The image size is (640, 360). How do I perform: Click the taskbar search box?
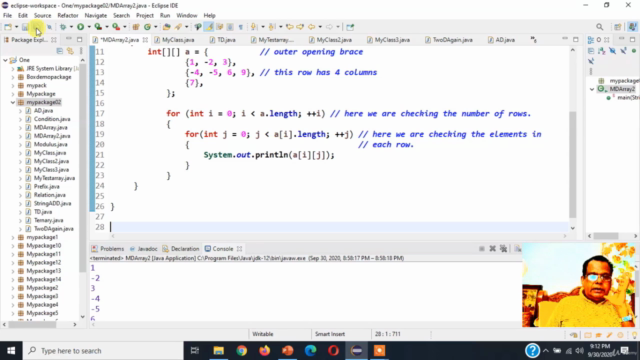pyautogui.click(x=103, y=351)
